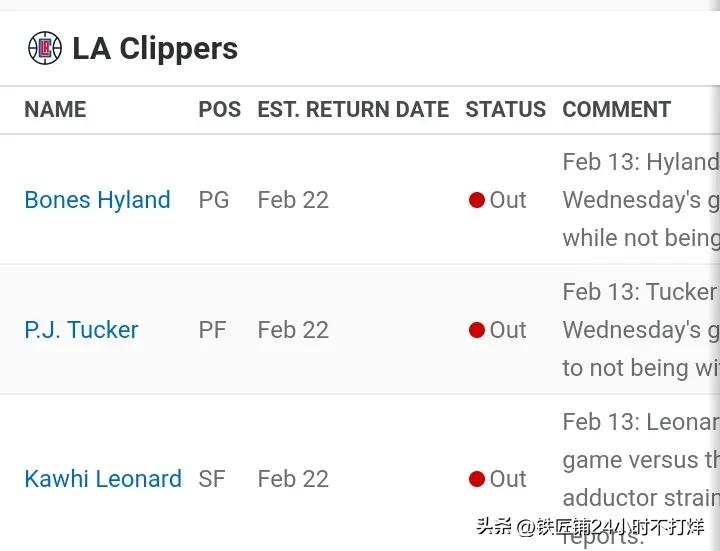
Task: Sort by the NAME column header
Action: (x=55, y=110)
